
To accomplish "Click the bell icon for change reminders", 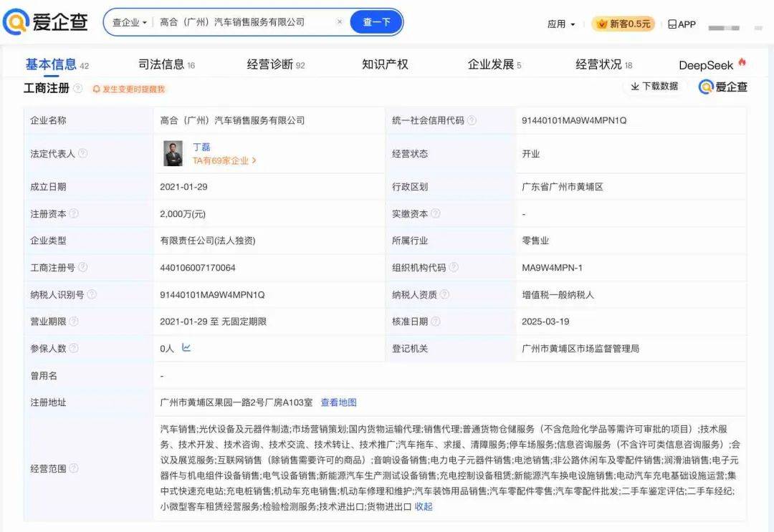I will pyautogui.click(x=96, y=90).
